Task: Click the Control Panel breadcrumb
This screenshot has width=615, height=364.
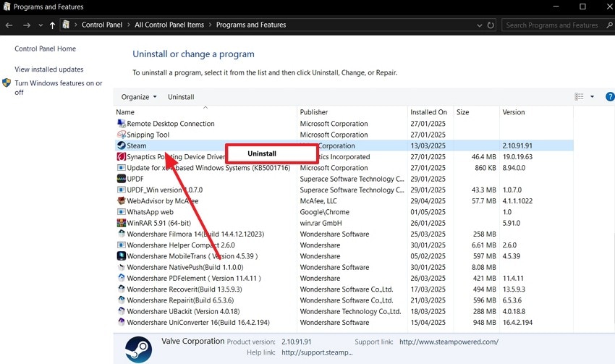Action: tap(102, 25)
